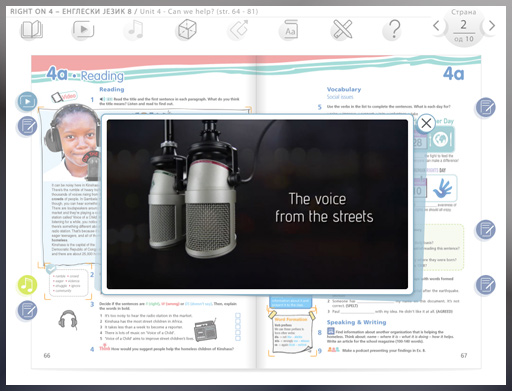Open the video player toolbar icon
The image size is (512, 391).
[x=83, y=30]
